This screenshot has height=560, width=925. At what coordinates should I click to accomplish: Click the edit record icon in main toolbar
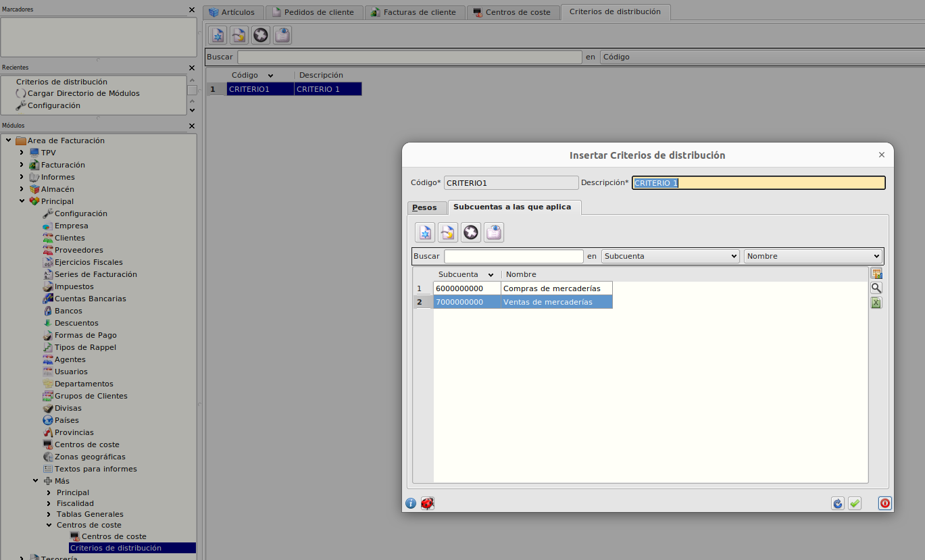point(239,35)
